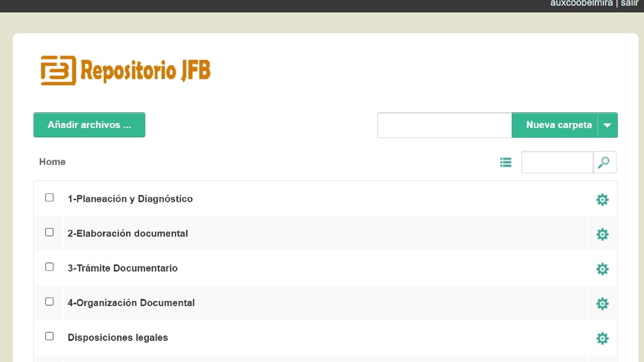Open gear options for 4-Organización Documental

602,304
